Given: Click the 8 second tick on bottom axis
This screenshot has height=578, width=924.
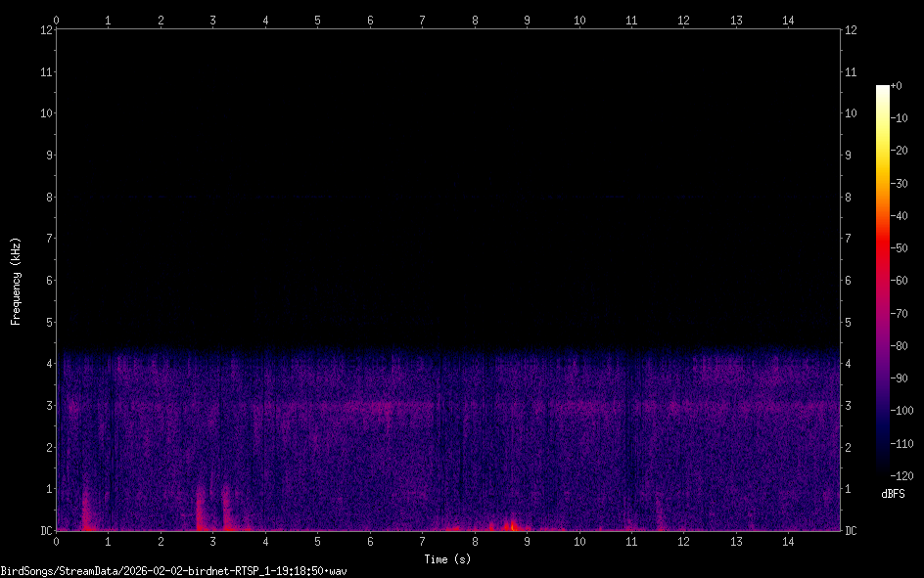Looking at the screenshot, I should [x=475, y=541].
